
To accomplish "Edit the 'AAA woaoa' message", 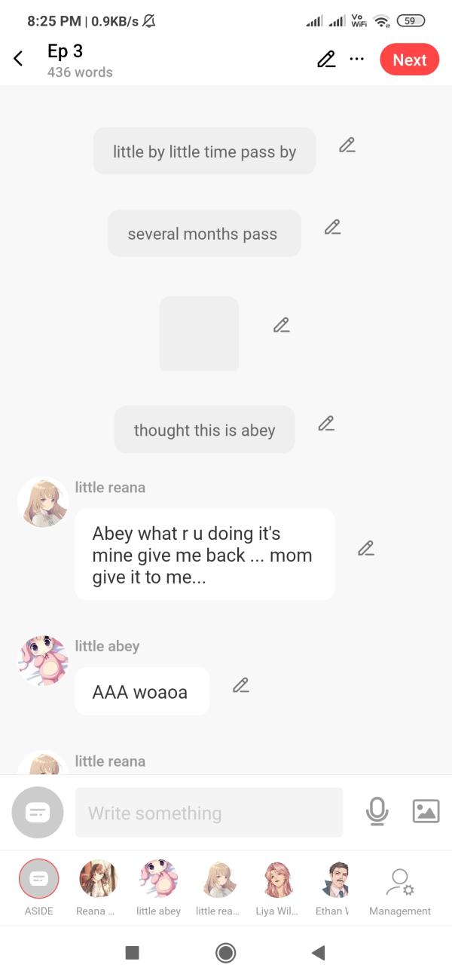I will pyautogui.click(x=240, y=685).
